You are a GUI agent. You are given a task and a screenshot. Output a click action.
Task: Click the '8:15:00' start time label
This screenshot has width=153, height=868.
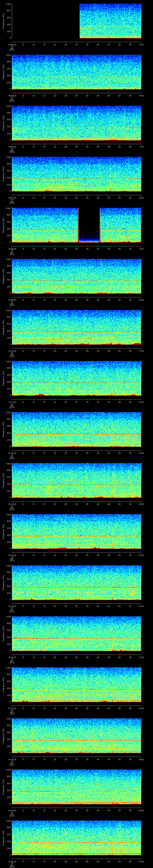[x=12, y=606]
